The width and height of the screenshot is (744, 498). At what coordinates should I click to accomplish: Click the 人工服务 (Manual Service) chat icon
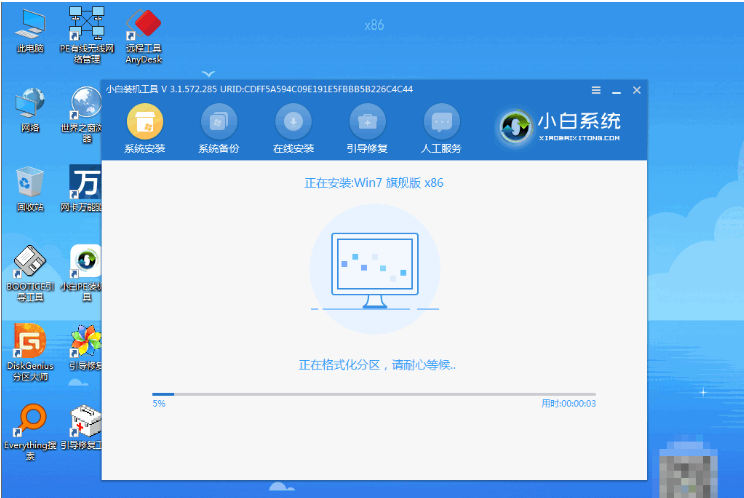pos(441,129)
